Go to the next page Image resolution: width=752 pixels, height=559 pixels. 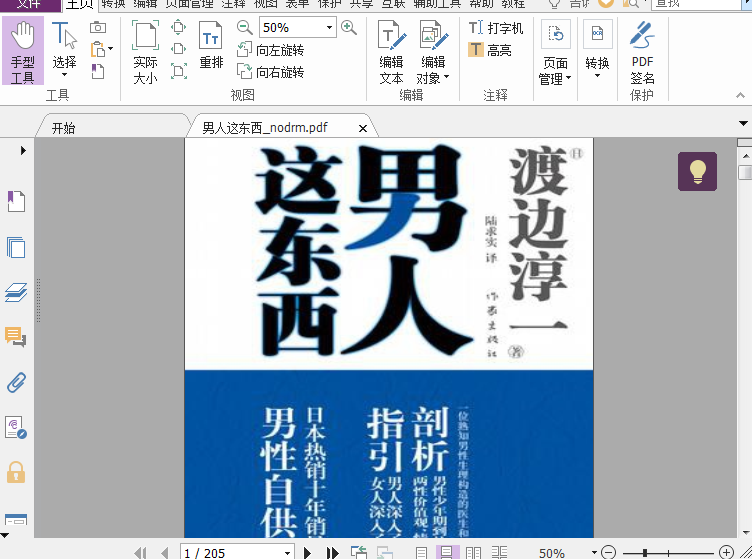pos(307,553)
